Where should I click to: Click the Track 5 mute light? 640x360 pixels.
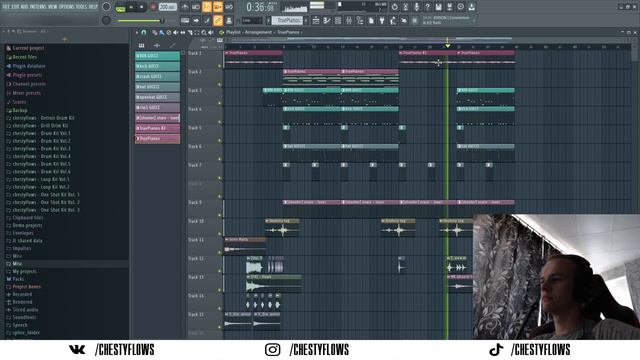[220, 140]
